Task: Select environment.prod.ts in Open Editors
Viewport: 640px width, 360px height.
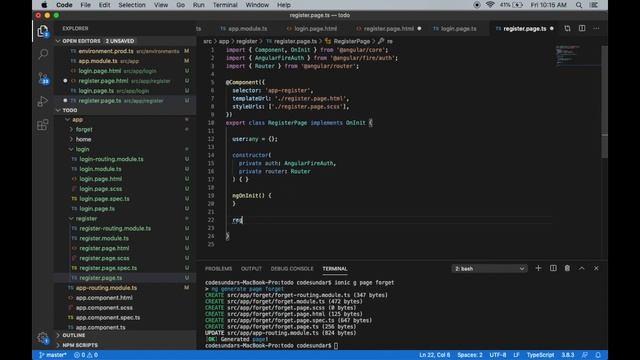Action: (x=106, y=51)
